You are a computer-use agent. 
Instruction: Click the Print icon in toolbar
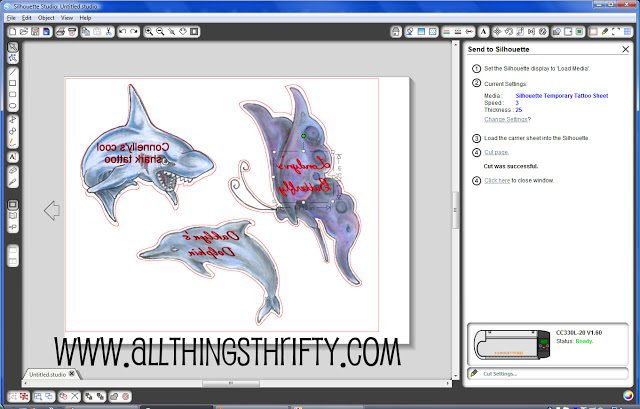pos(60,31)
